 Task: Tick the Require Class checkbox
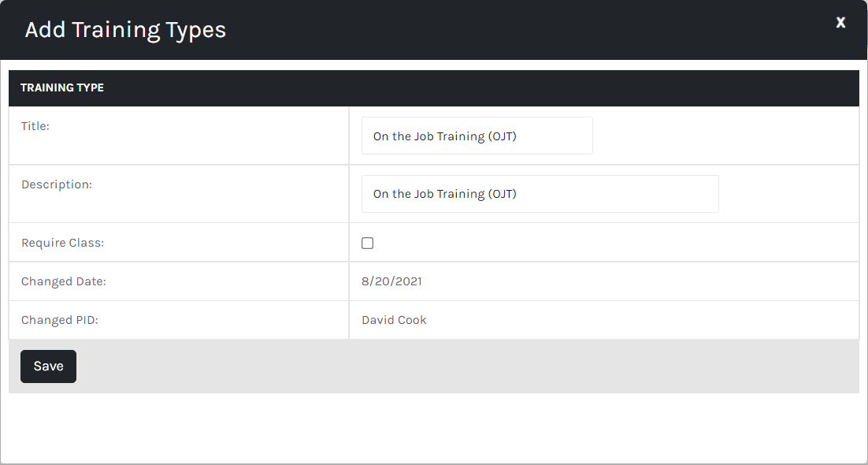[367, 243]
